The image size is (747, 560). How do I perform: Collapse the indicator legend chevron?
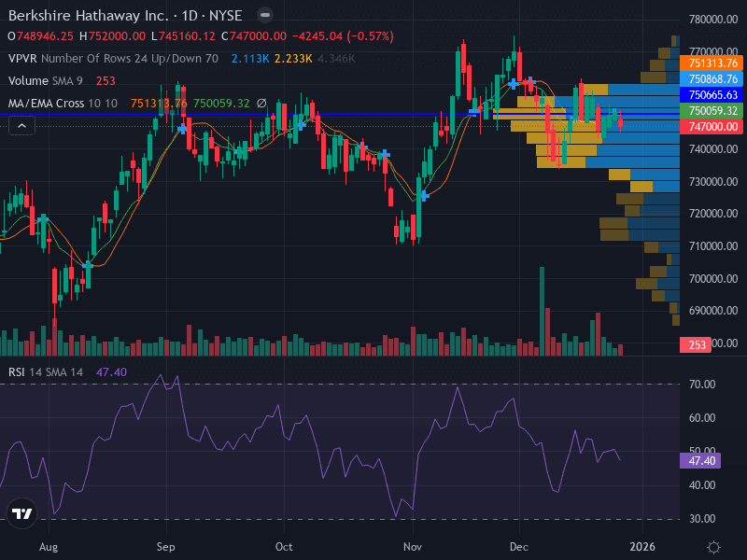coord(21,126)
